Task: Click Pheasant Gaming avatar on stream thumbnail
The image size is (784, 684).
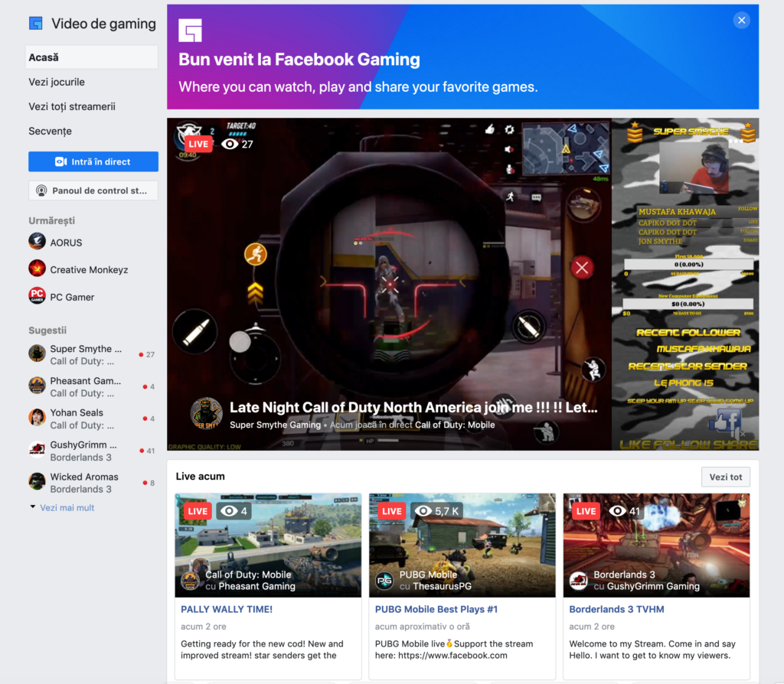Action: 190,581
